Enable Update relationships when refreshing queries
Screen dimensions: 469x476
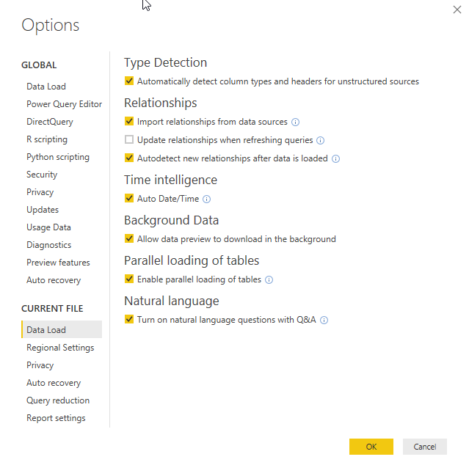129,139
